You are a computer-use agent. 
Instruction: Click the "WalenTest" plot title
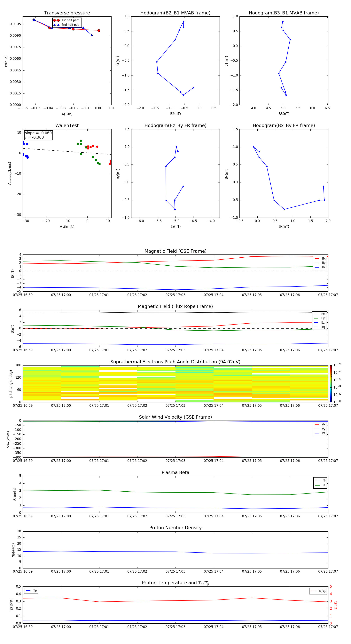pos(67,125)
